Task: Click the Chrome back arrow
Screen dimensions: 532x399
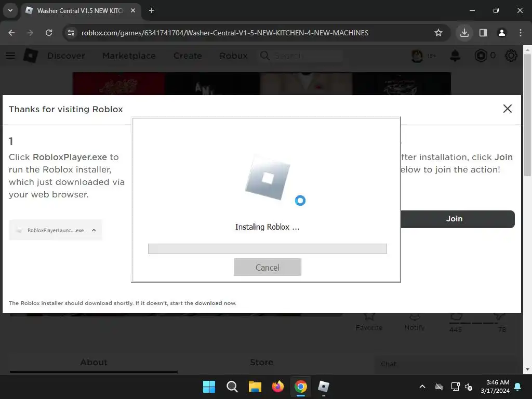Action: 11,33
